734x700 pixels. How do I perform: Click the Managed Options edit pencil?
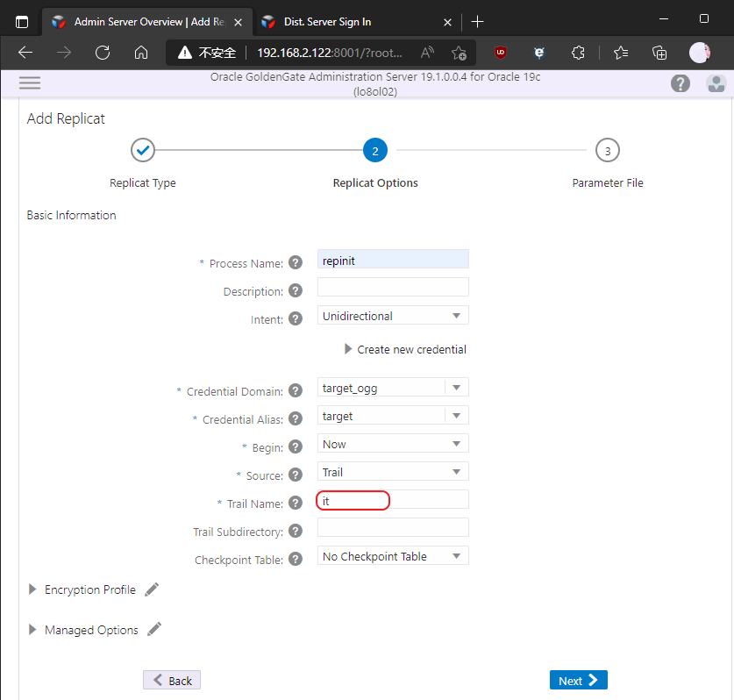point(154,629)
